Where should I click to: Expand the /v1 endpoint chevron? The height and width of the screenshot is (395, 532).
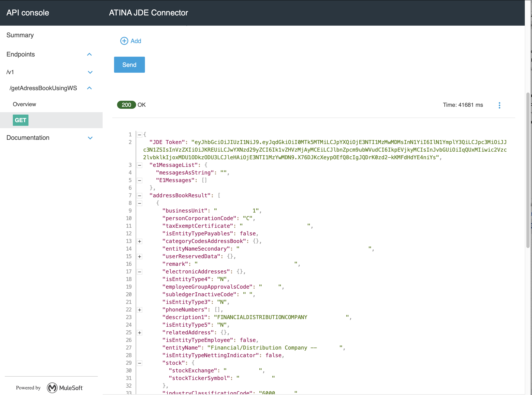click(x=90, y=72)
